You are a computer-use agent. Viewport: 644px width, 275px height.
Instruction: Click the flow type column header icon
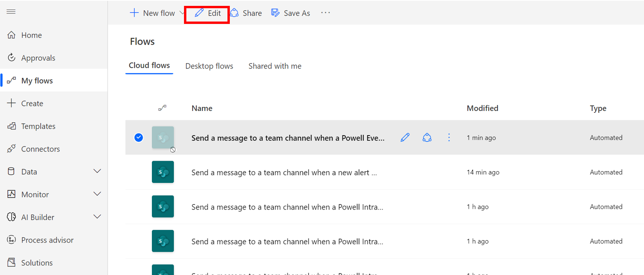tap(162, 108)
